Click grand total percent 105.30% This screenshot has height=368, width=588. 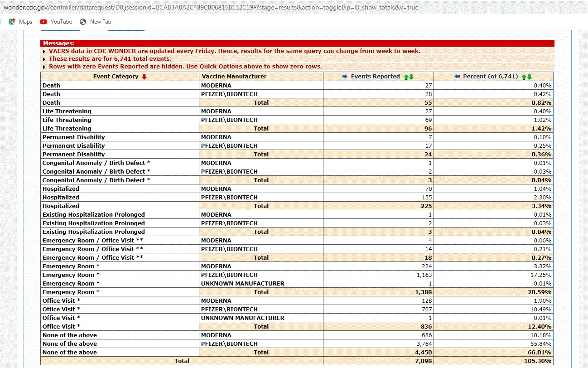pyautogui.click(x=538, y=361)
